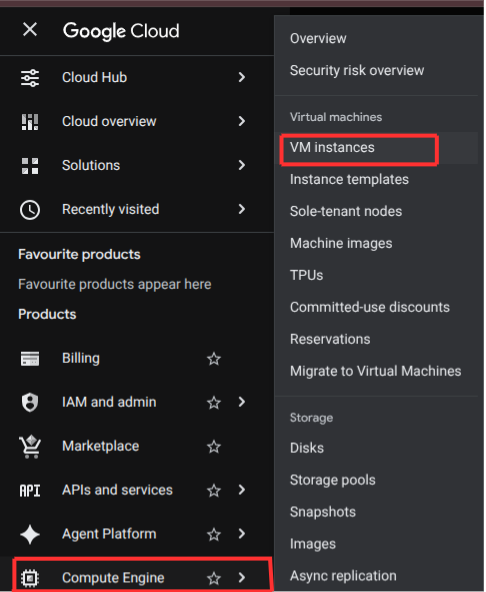Pin Marketplace with its star
486x592 pixels.
click(x=214, y=447)
